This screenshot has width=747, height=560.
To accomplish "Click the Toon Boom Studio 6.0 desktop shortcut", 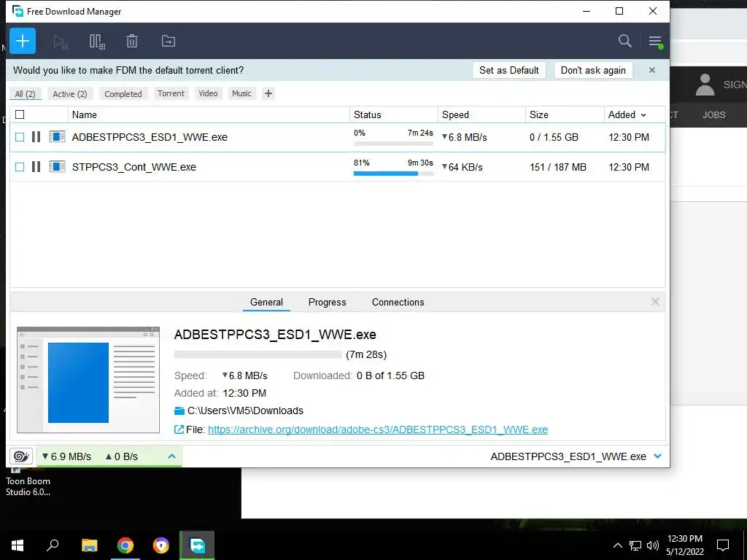I will pos(28,483).
